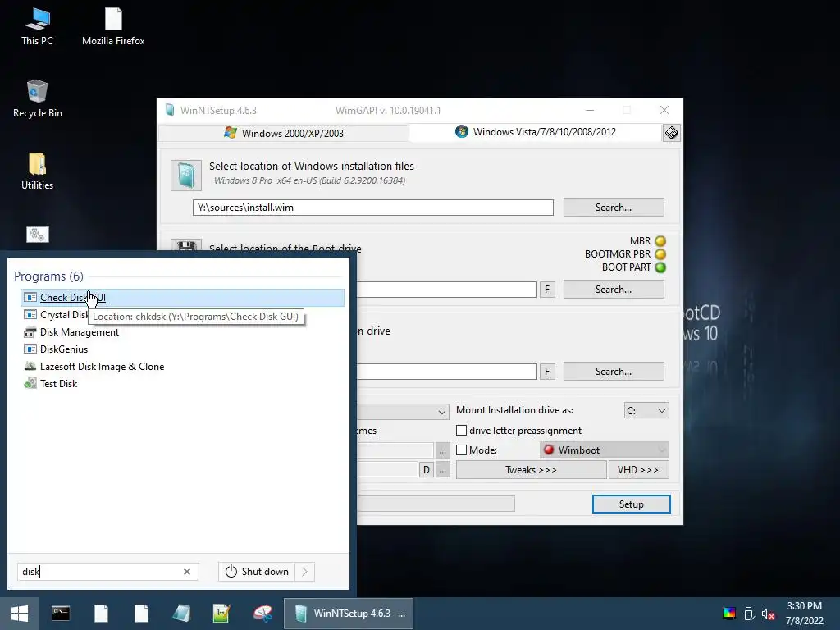This screenshot has height=630, width=840.
Task: Click the WinNTSetup disk icon beside tabs
Action: pyautogui.click(x=671, y=133)
